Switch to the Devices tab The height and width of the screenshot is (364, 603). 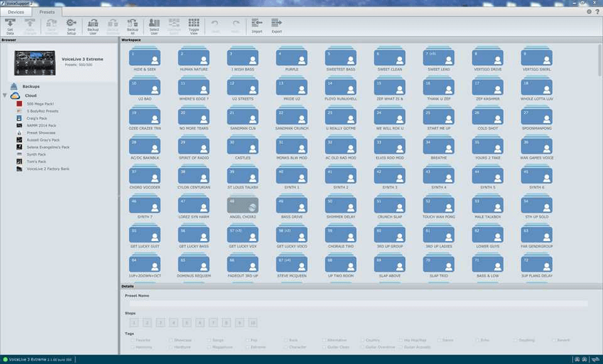[x=16, y=12]
